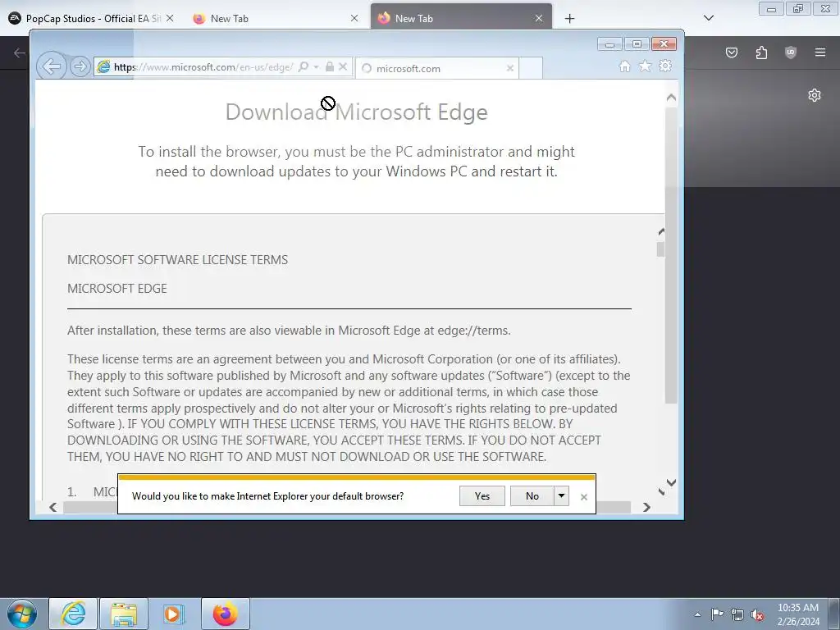The width and height of the screenshot is (840, 630).
Task: Open network tray icon
Action: [x=737, y=614]
